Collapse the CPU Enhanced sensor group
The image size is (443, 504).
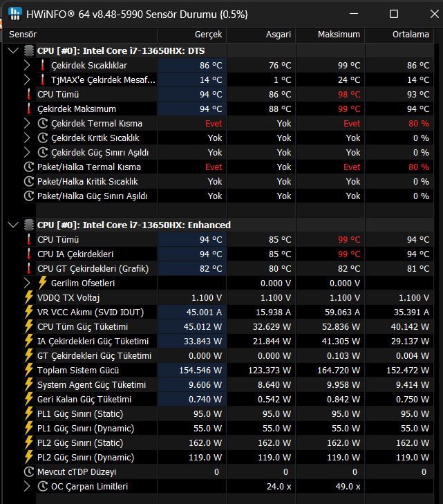click(13, 225)
